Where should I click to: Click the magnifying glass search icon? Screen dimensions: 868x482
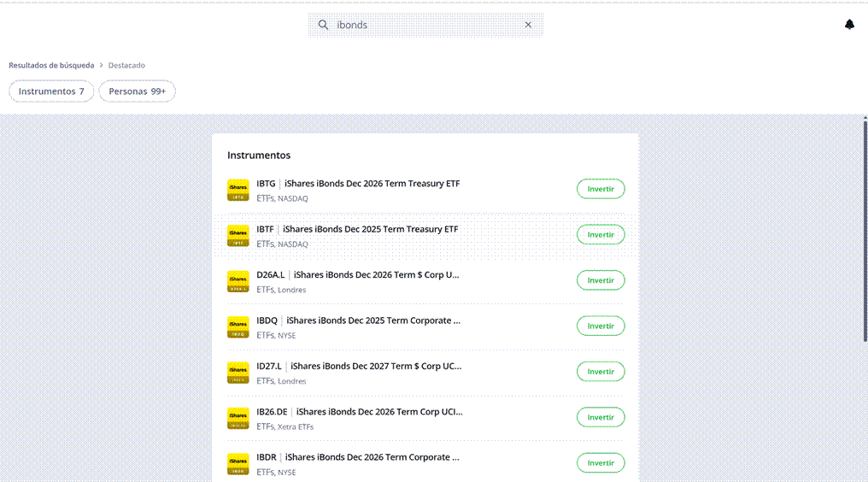(x=323, y=25)
